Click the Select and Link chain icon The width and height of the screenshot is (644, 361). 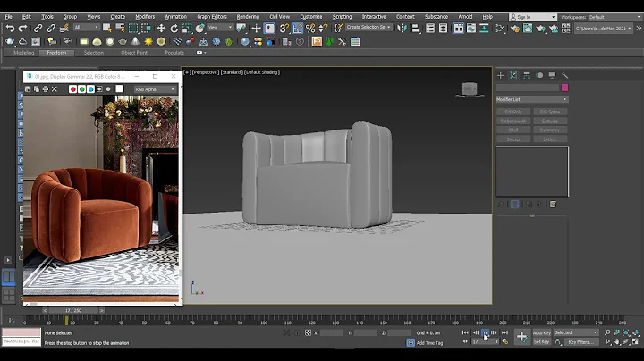pos(38,28)
